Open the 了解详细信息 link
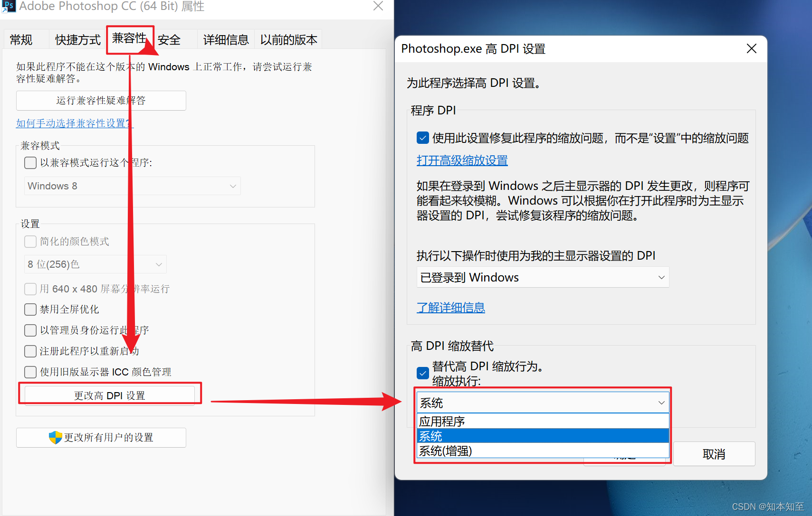812x516 pixels. (451, 308)
